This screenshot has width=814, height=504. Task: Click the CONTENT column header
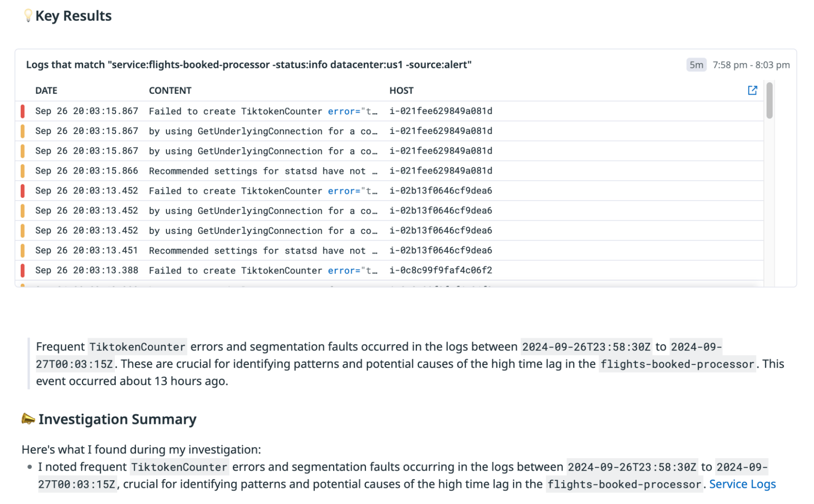pyautogui.click(x=170, y=90)
